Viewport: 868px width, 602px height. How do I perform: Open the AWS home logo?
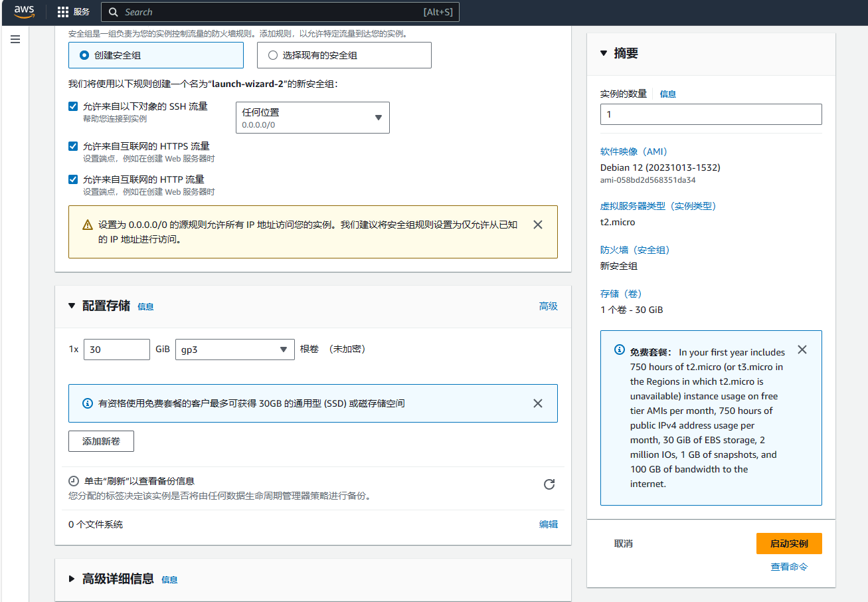coord(24,12)
